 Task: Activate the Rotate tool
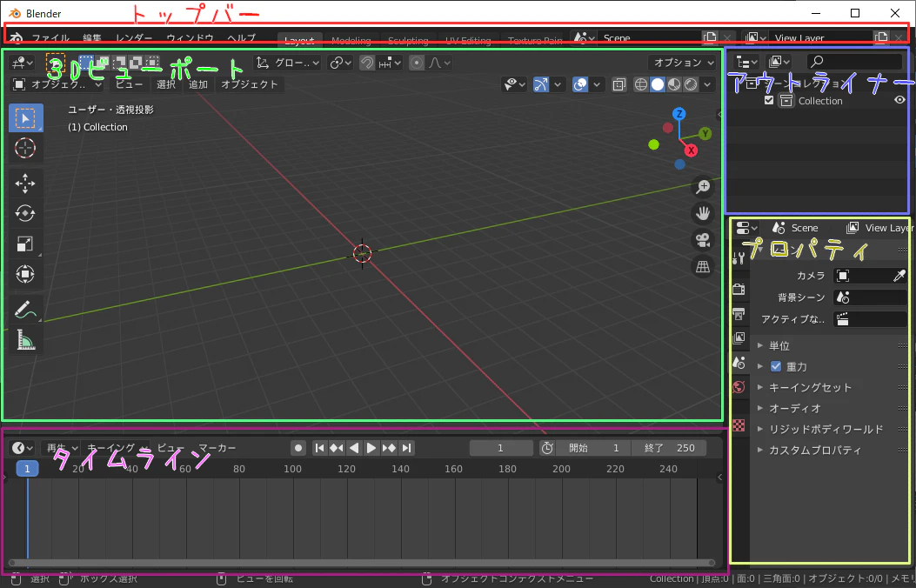[x=25, y=213]
